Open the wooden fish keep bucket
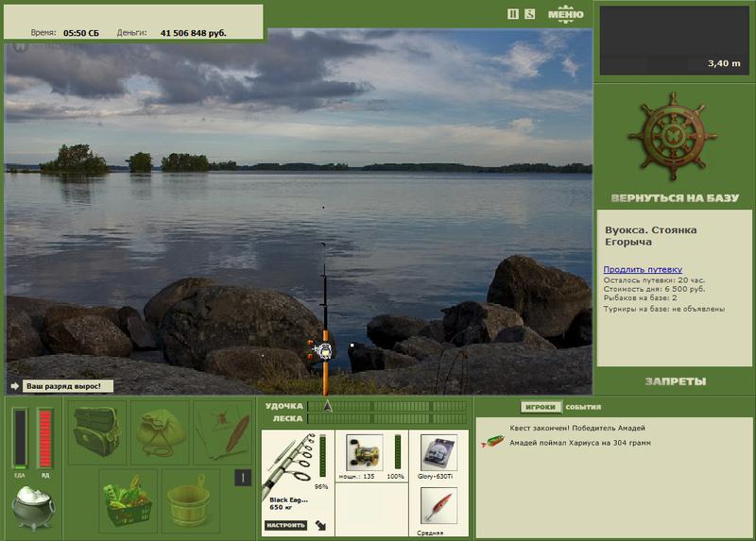The image size is (756, 541). point(191,501)
